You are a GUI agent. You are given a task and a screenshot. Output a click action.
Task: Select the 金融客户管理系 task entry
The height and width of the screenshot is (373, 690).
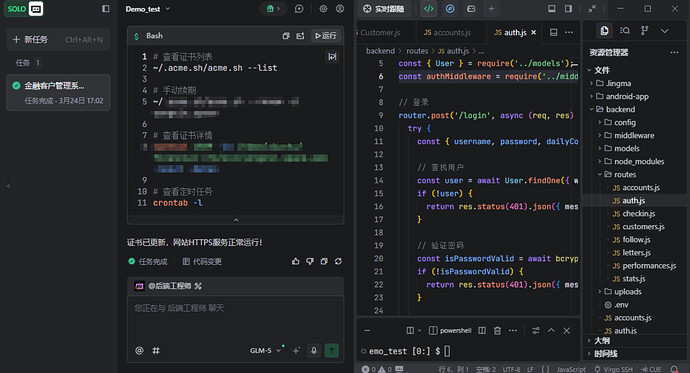click(x=58, y=92)
